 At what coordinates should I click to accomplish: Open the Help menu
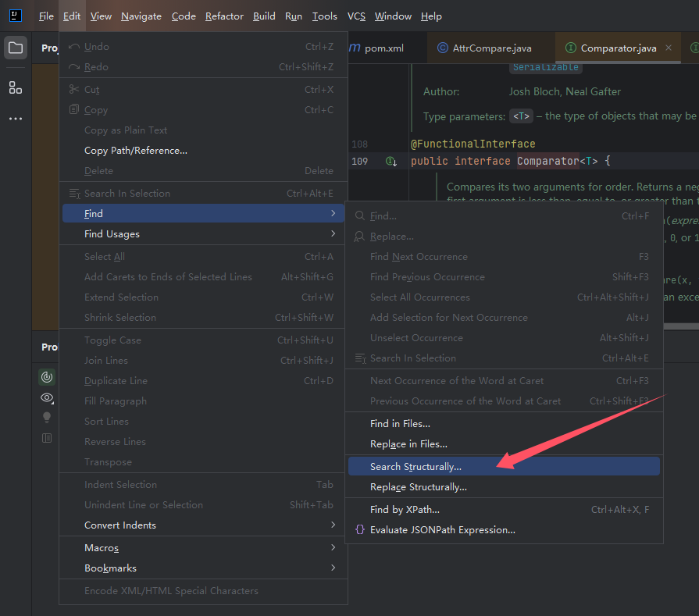tap(431, 16)
